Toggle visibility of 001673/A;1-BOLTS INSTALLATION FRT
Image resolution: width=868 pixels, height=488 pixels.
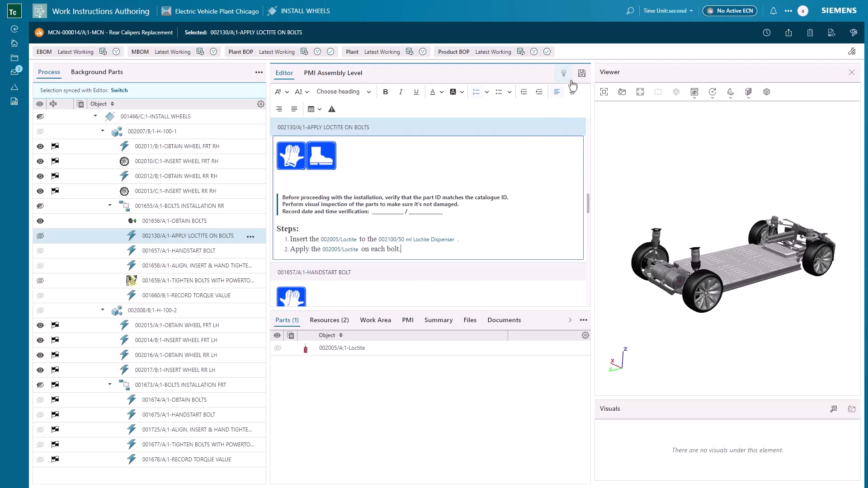40,385
